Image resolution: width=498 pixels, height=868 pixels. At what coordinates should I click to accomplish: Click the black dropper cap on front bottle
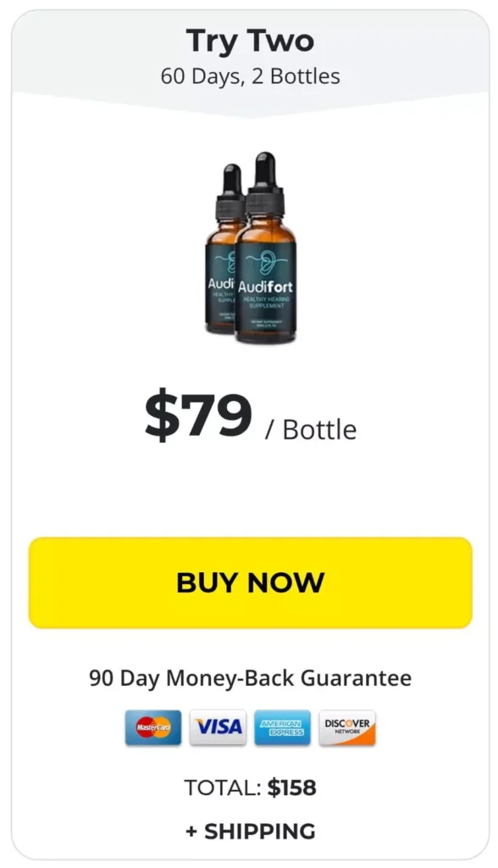pyautogui.click(x=265, y=183)
